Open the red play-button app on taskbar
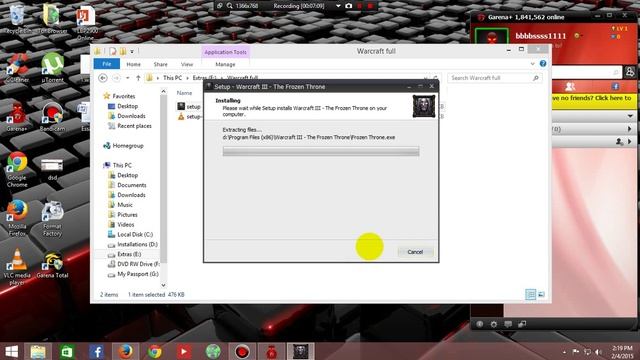Screen dimensions: 640x360 pyautogui.click(x=184, y=351)
